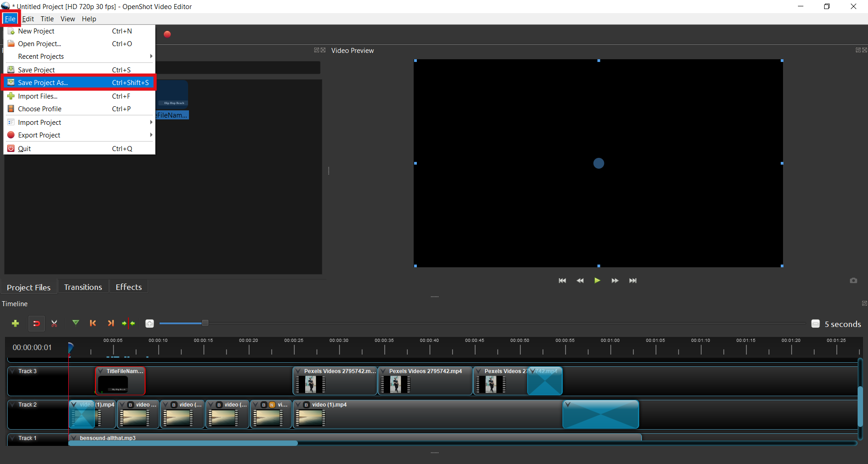Select the TitleFileNam clip thumbnail on Track 3

pos(113,384)
